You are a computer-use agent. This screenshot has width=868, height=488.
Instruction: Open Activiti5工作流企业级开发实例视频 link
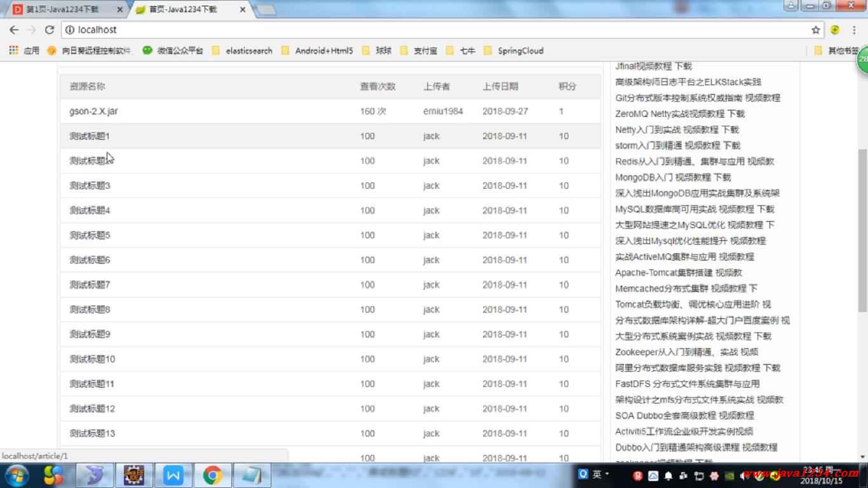click(x=684, y=431)
